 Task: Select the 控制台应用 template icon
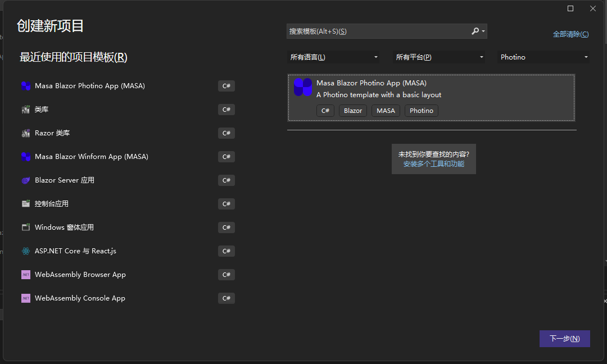pos(26,203)
